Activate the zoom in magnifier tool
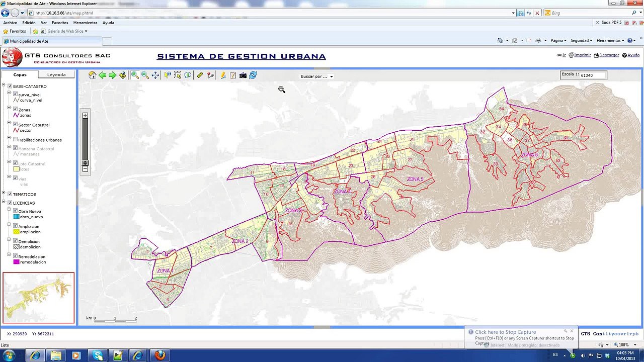Image resolution: width=644 pixels, height=362 pixels. (x=135, y=75)
